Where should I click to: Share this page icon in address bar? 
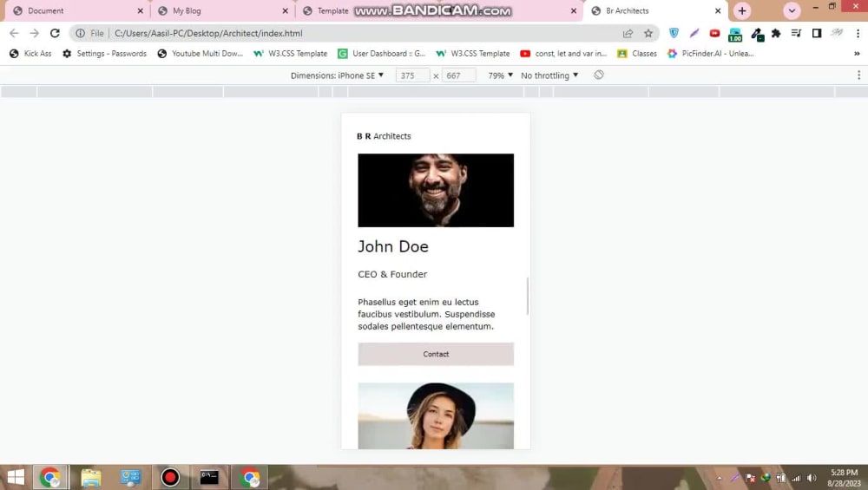[628, 33]
